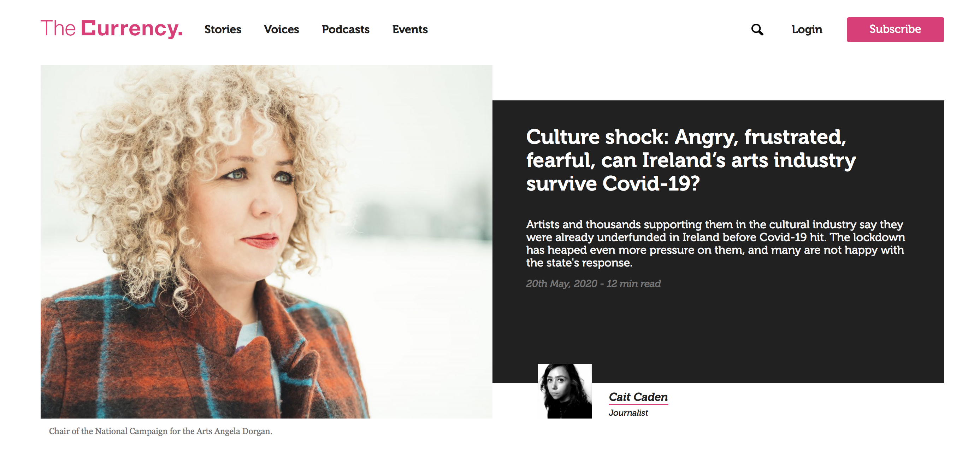This screenshot has height=456, width=980.
Task: Open the Podcasts navigation item
Action: pyautogui.click(x=346, y=29)
